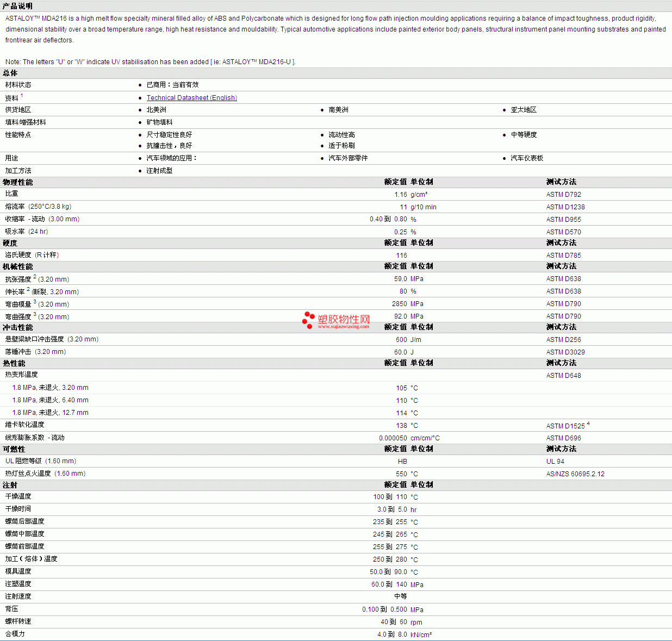Select the 比重 value 1.16
672x641 pixels.
pos(401,195)
